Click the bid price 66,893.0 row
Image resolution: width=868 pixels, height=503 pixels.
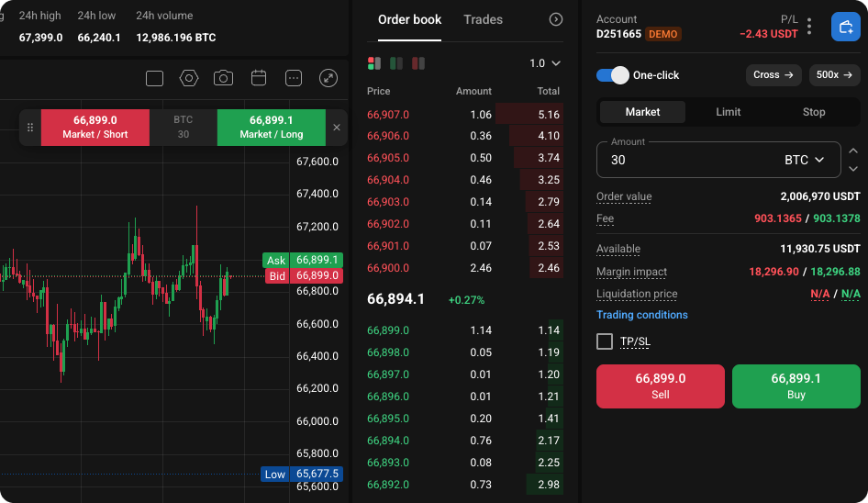tap(465, 463)
